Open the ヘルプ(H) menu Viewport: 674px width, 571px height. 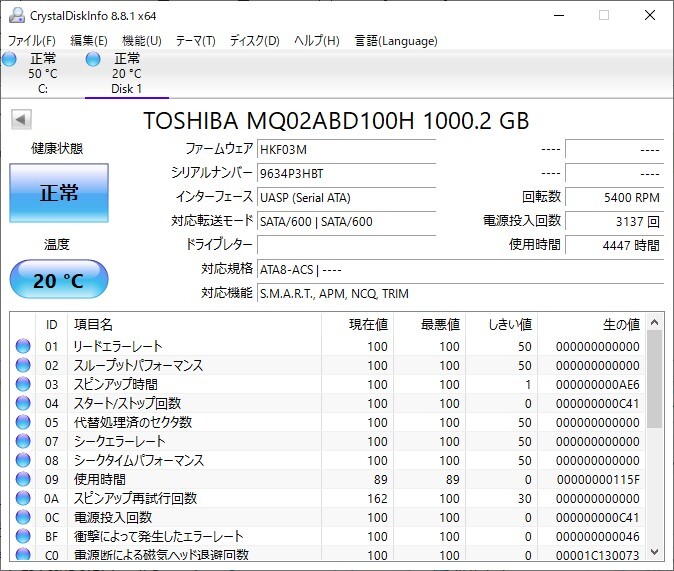pyautogui.click(x=317, y=41)
